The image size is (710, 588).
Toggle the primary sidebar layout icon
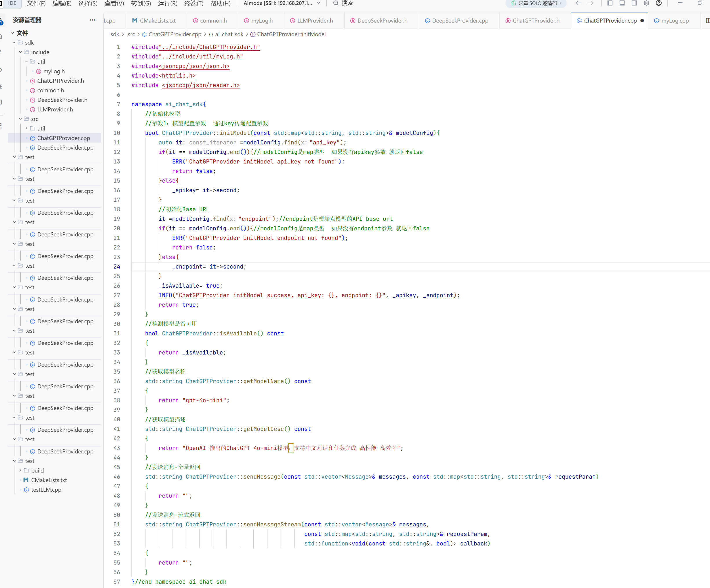610,3
